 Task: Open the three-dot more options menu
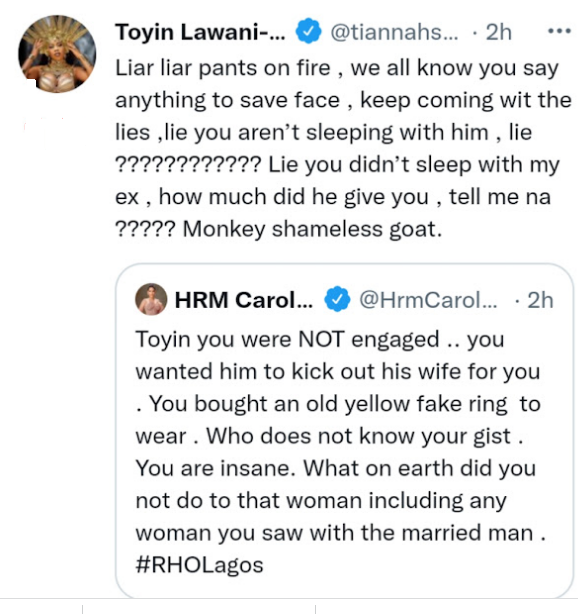click(559, 31)
